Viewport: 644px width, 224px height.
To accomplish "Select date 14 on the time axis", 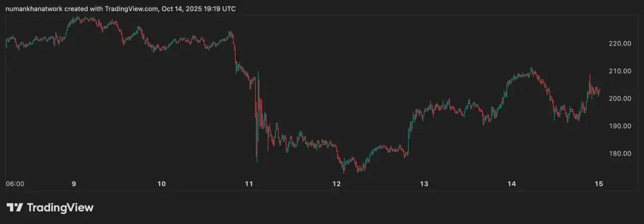I will click(512, 184).
